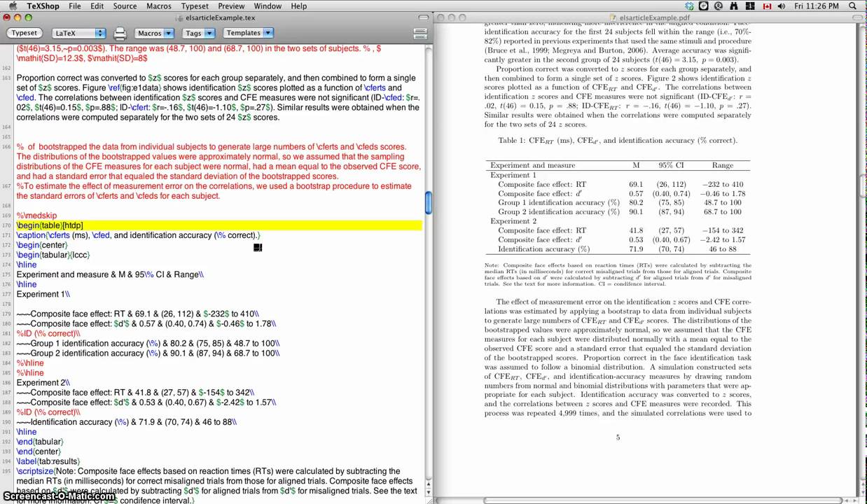Click the "Experiment 1\\" source line
The height and width of the screenshot is (504, 867).
pyautogui.click(x=43, y=294)
